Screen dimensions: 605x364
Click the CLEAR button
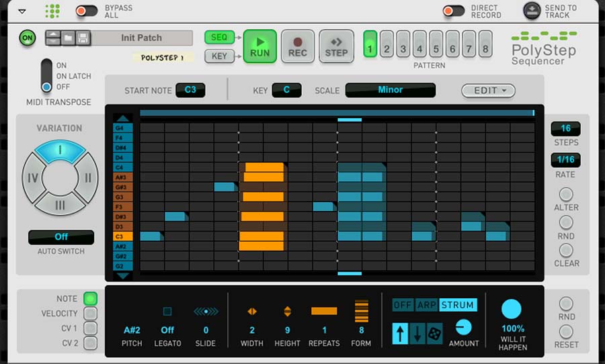tap(566, 251)
